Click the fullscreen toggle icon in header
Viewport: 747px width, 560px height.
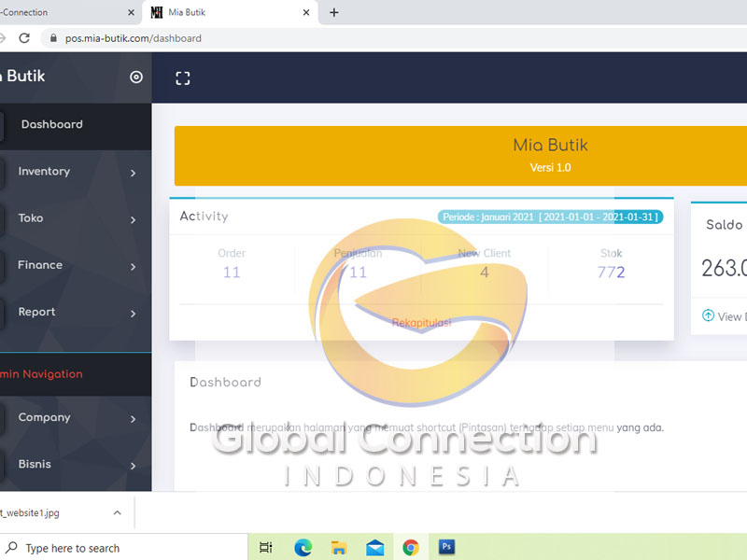coord(183,78)
